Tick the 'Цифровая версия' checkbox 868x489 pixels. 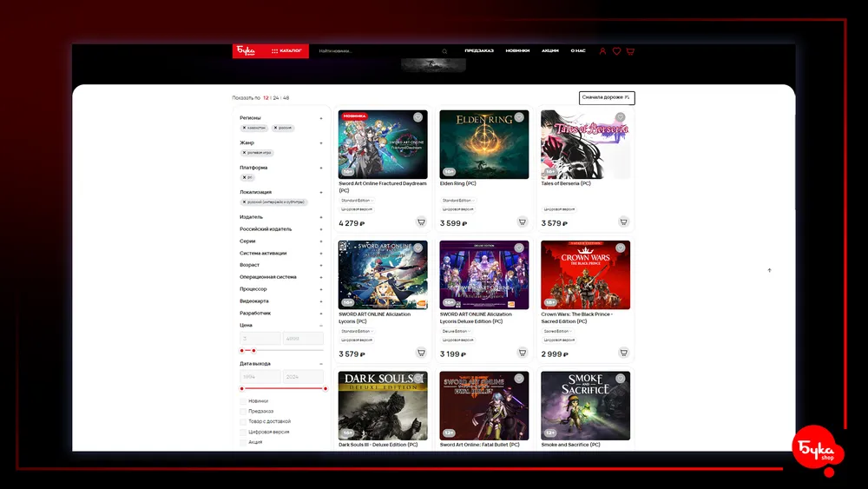(243, 432)
